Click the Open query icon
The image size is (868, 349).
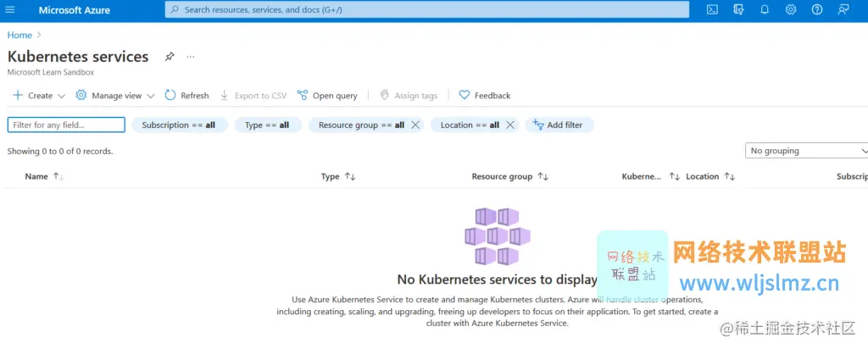coord(303,95)
